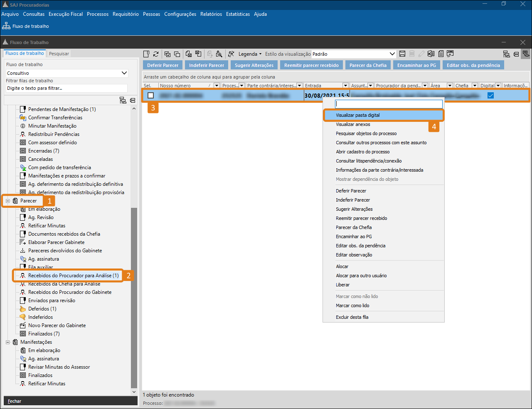Open the Consultivo workflow dropdown
The height and width of the screenshot is (409, 532).
coord(124,73)
